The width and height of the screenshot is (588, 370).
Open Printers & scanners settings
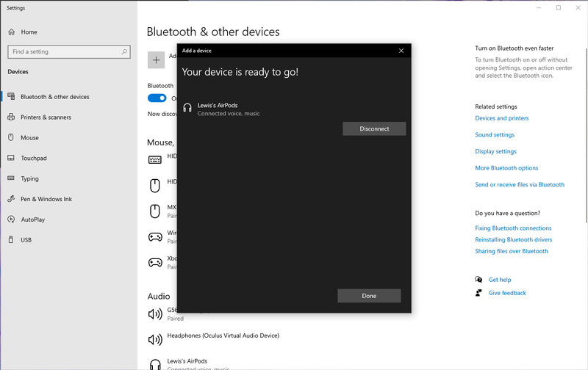[46, 117]
